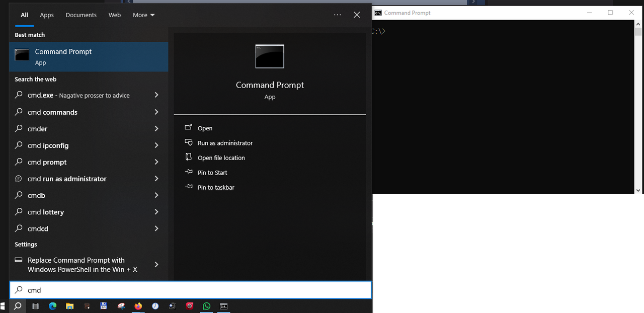The width and height of the screenshot is (644, 313).
Task: Open the search panel options ellipsis
Action: 338,15
